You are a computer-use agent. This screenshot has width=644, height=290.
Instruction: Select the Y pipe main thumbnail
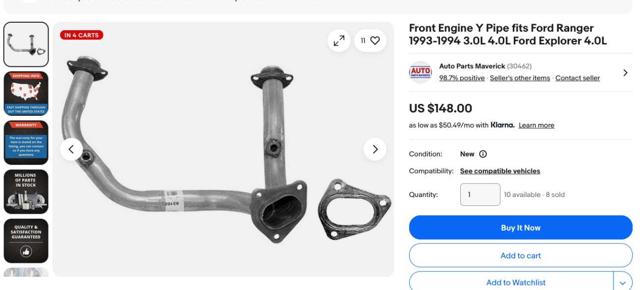point(26,44)
